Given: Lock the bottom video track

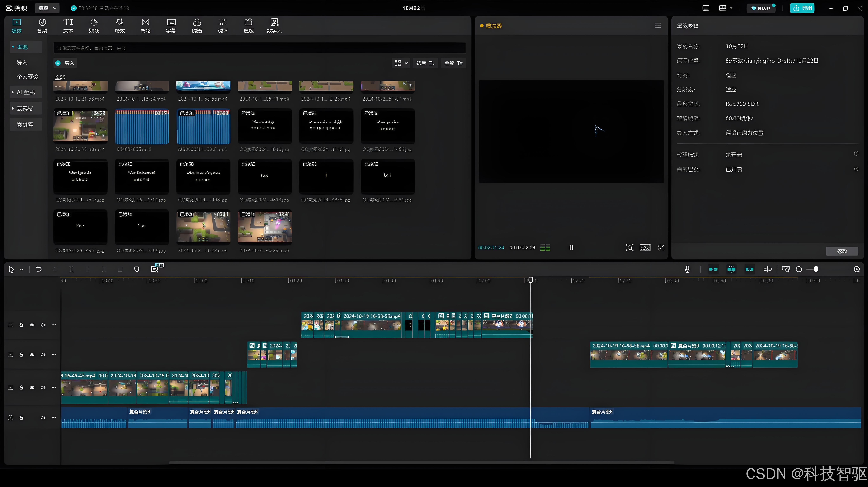Looking at the screenshot, I should coord(21,388).
